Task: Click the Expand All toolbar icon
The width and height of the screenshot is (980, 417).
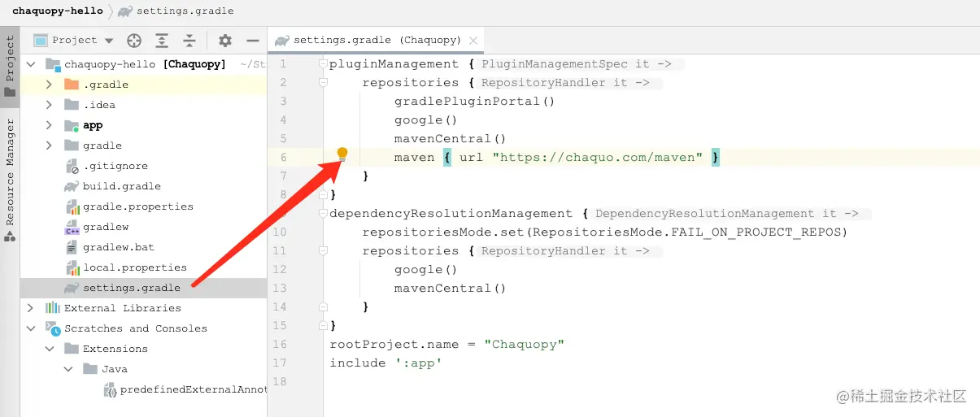Action: pos(162,40)
